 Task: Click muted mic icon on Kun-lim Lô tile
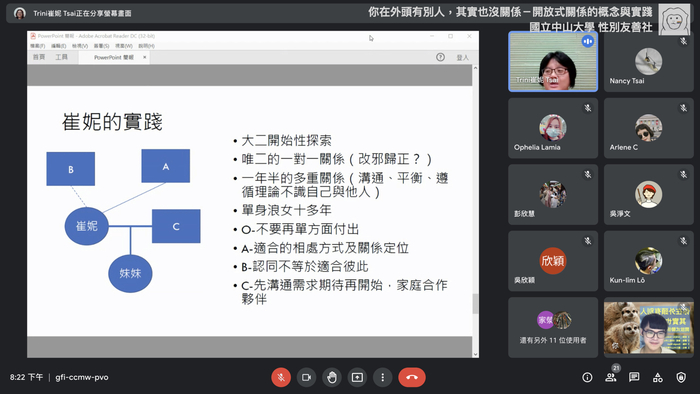[x=683, y=241]
